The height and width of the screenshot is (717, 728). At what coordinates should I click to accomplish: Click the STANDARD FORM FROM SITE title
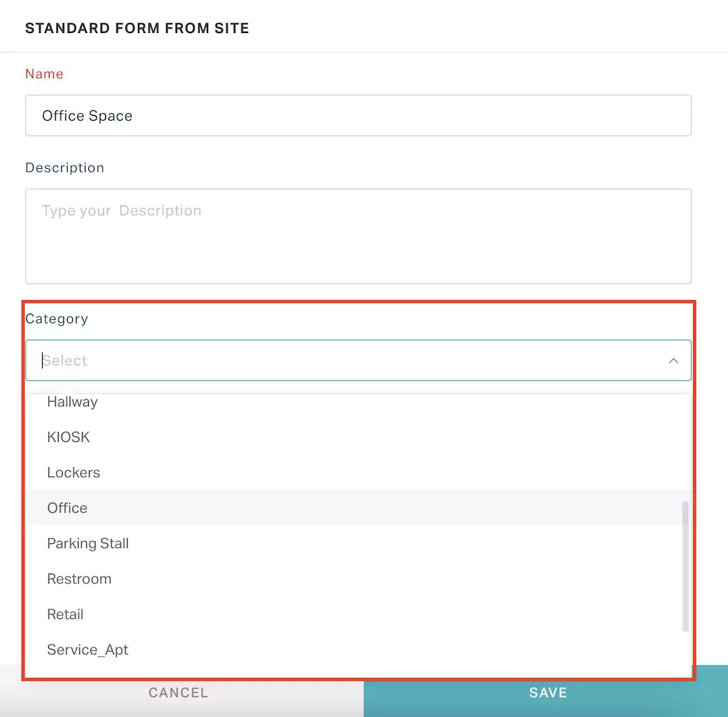pyautogui.click(x=137, y=28)
